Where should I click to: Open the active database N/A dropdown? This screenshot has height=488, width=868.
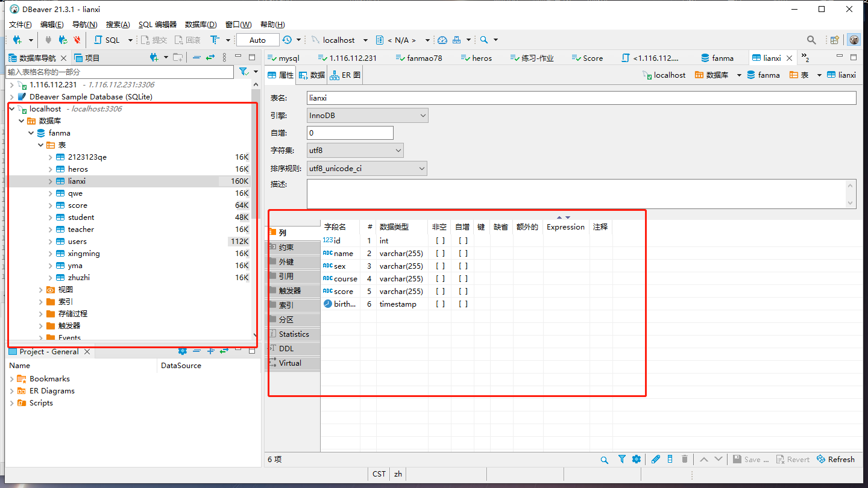coord(403,40)
